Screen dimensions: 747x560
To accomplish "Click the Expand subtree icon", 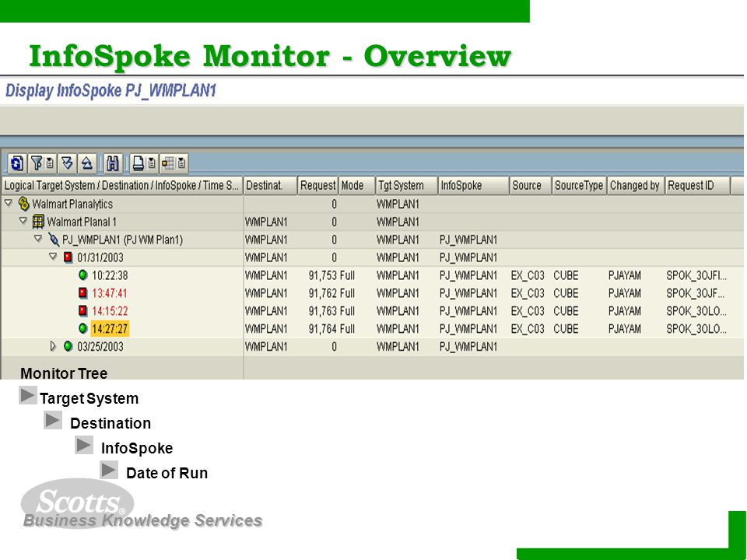I will point(67,163).
